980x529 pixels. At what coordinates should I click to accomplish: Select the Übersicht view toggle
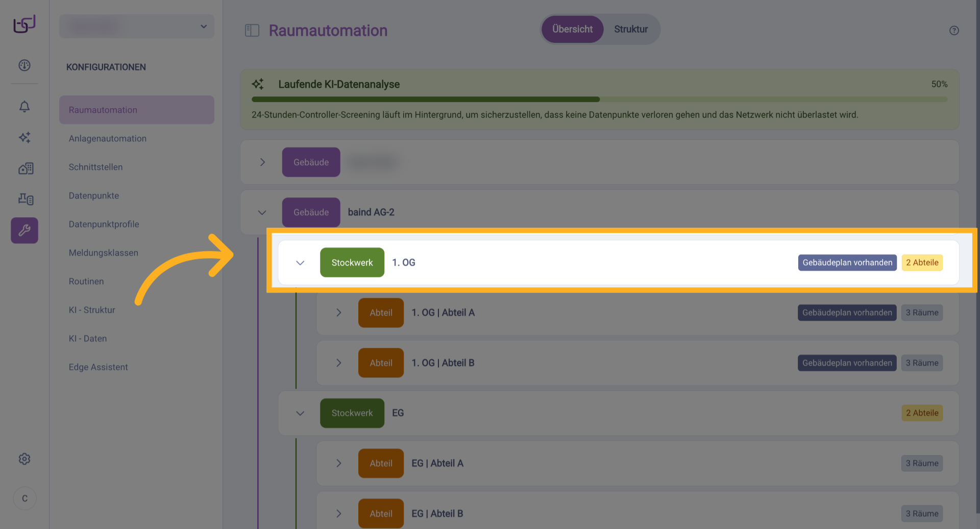[572, 30]
